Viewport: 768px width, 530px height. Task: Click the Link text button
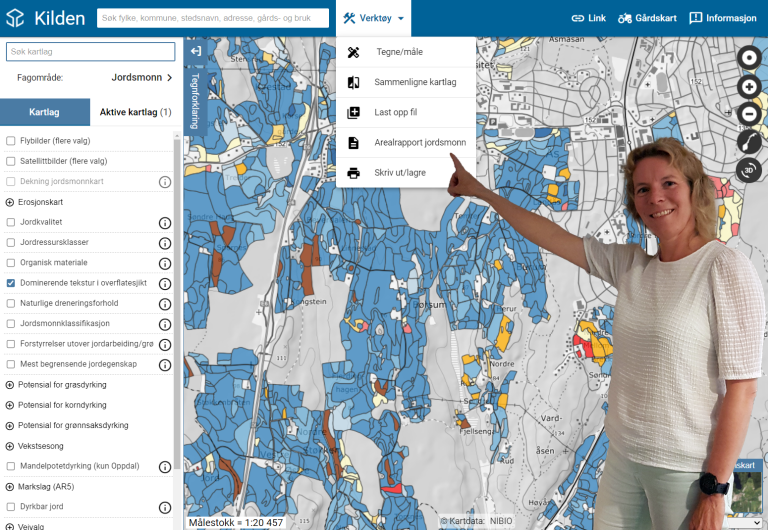[x=597, y=19]
